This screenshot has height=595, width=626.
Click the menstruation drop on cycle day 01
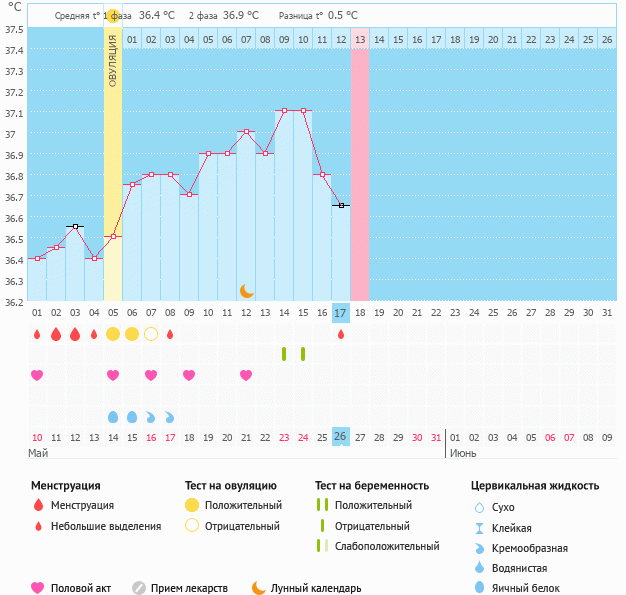click(x=37, y=334)
